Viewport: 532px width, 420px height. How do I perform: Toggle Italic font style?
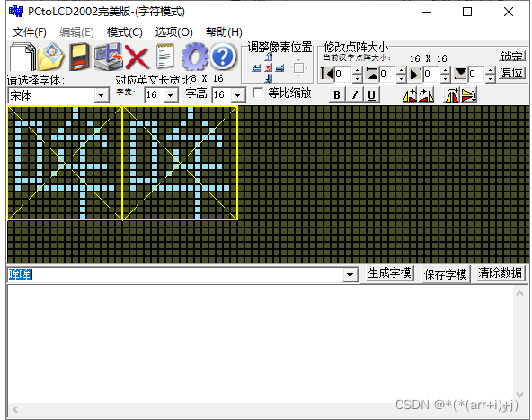[x=355, y=94]
